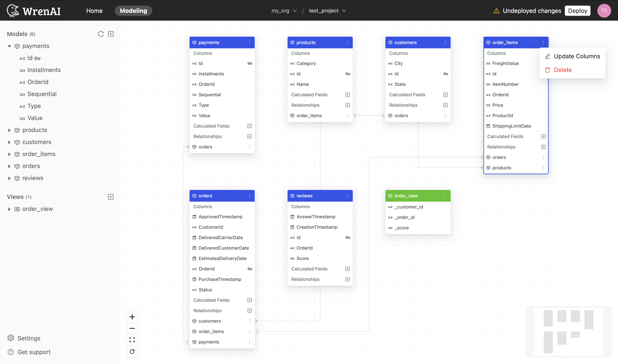The width and height of the screenshot is (618, 364).
Task: Click CreationTimestamp column in reviews
Action: (x=320, y=227)
